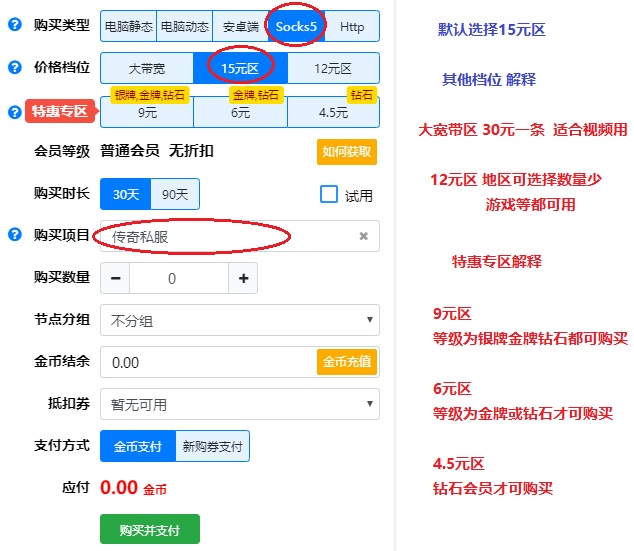Click the help icon beside 购买类型

(x=14, y=24)
